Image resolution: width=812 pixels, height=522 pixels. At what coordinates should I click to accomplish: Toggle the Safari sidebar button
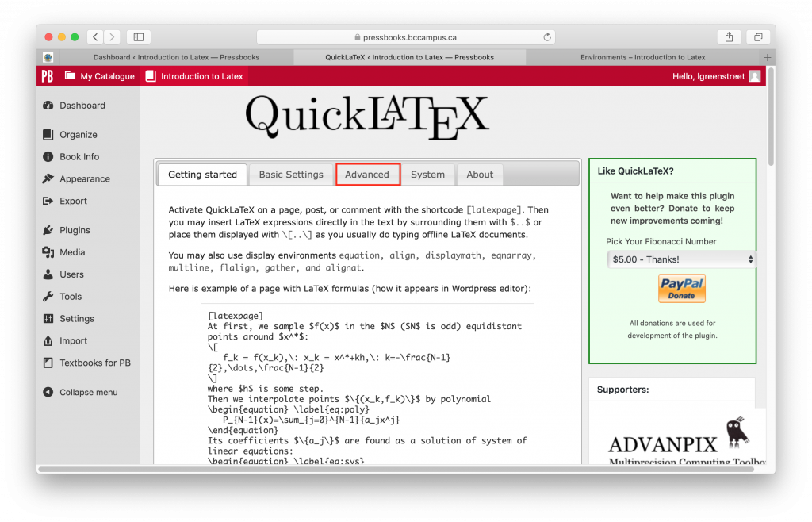click(139, 36)
